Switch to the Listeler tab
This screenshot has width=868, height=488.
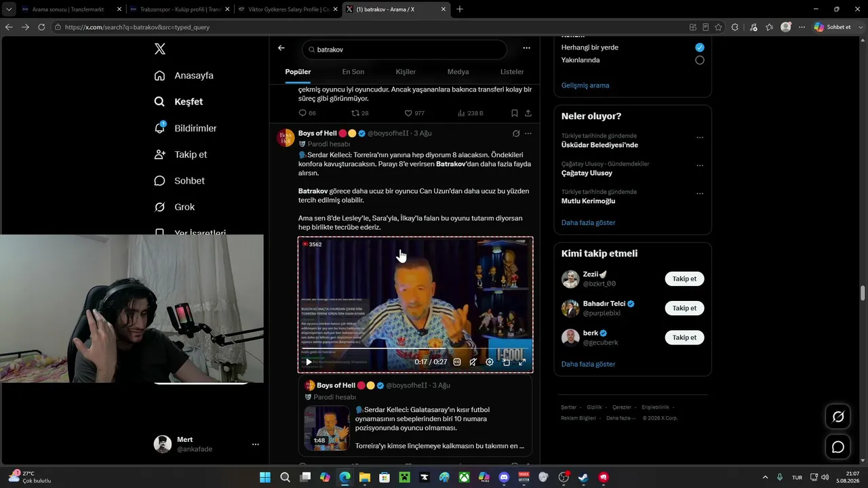click(x=512, y=72)
